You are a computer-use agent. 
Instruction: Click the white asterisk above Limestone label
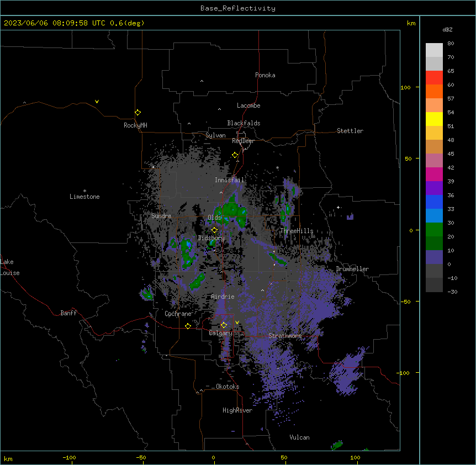click(x=84, y=191)
